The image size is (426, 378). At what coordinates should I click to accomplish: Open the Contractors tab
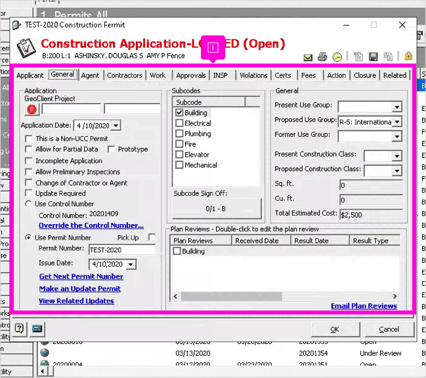(125, 75)
